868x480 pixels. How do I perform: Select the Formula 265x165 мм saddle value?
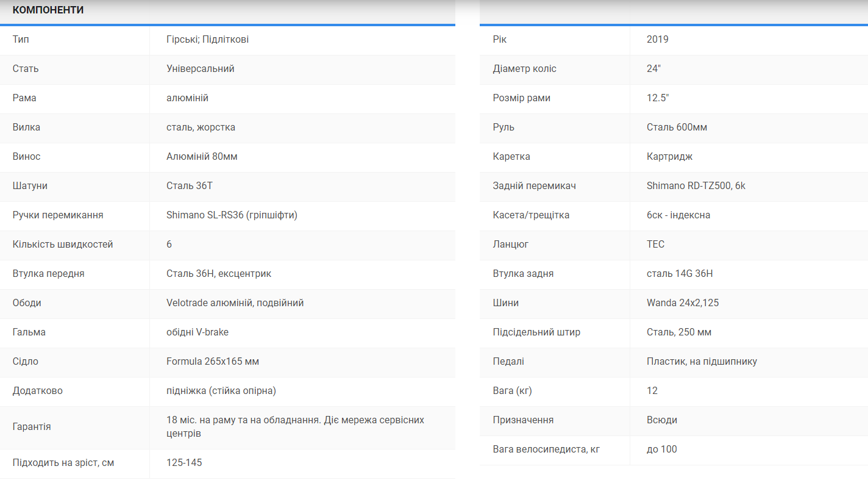tap(212, 362)
